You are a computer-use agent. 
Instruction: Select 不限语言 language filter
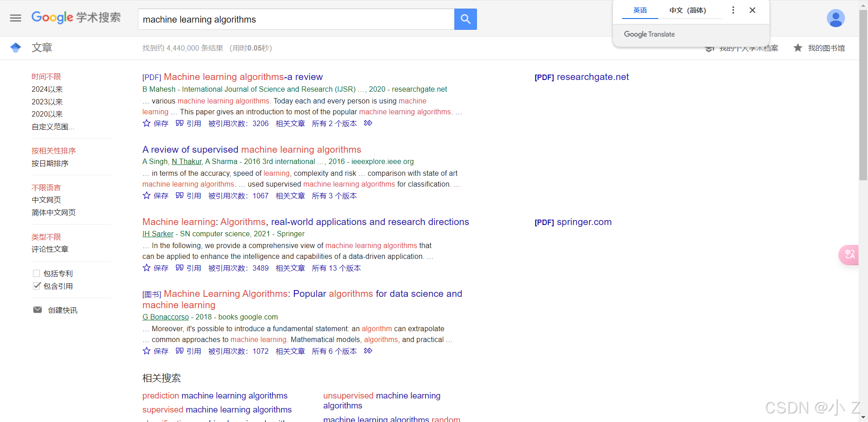click(x=46, y=188)
